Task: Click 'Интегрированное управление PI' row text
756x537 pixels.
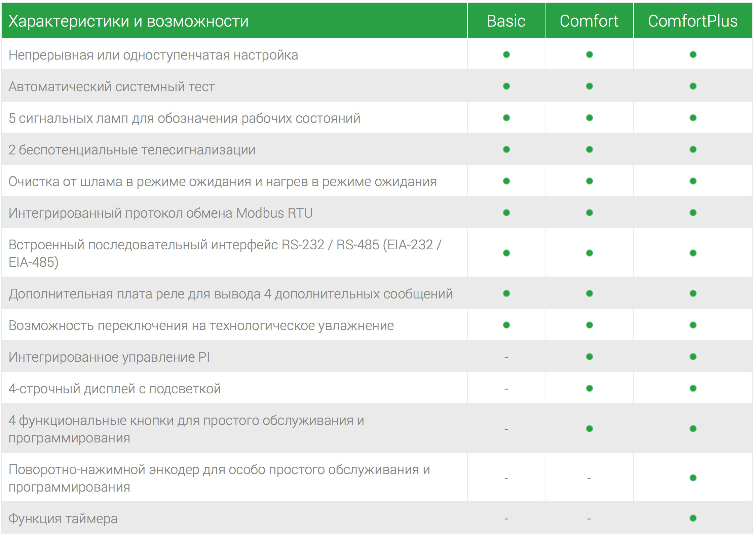Action: pos(109,357)
